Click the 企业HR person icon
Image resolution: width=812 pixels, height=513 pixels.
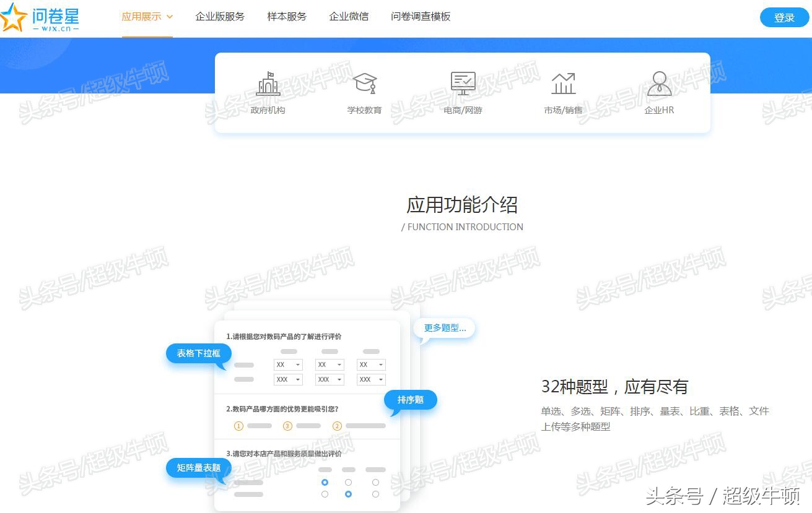click(x=659, y=84)
